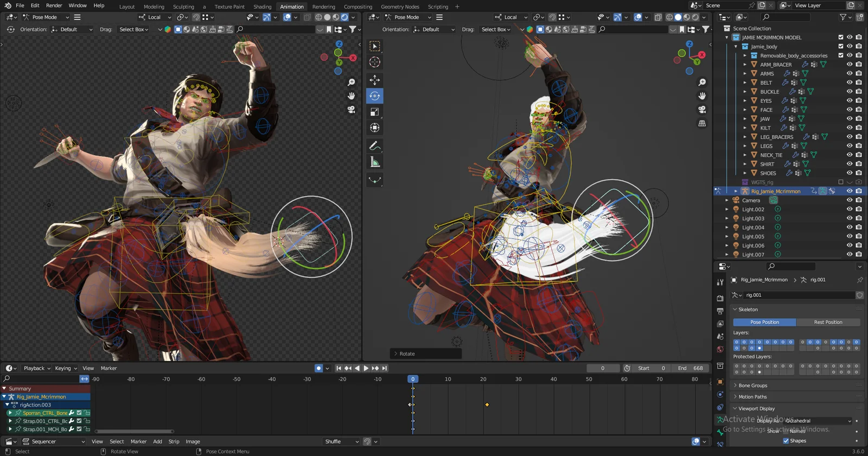The image size is (868, 456).
Task: Hide the BELT object in outliner
Action: [850, 83]
